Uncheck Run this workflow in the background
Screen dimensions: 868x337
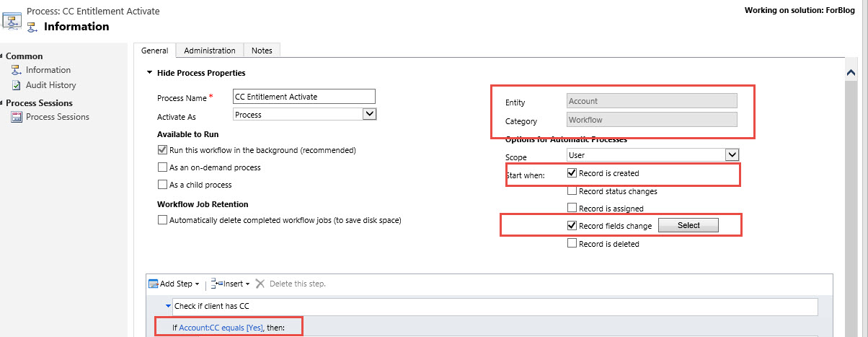[x=162, y=150]
